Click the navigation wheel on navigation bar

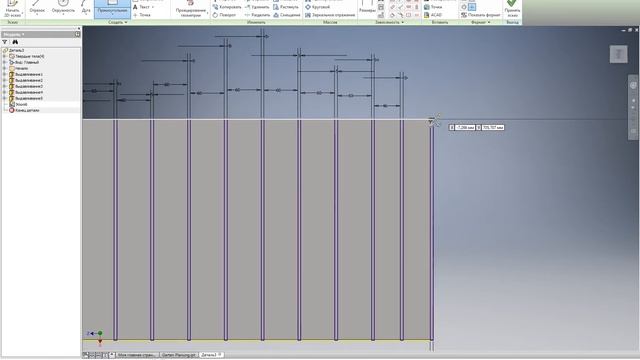633,85
